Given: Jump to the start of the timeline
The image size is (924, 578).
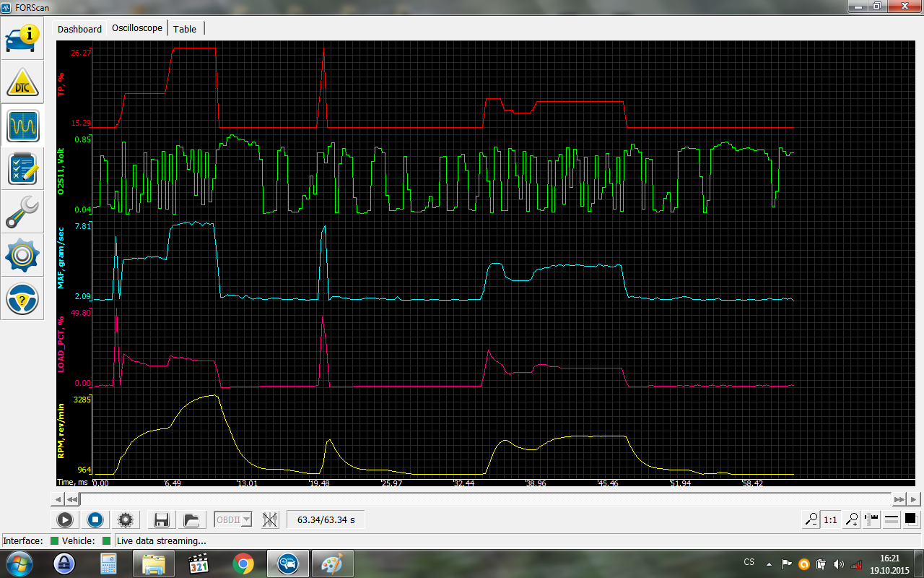Looking at the screenshot, I should [72, 499].
